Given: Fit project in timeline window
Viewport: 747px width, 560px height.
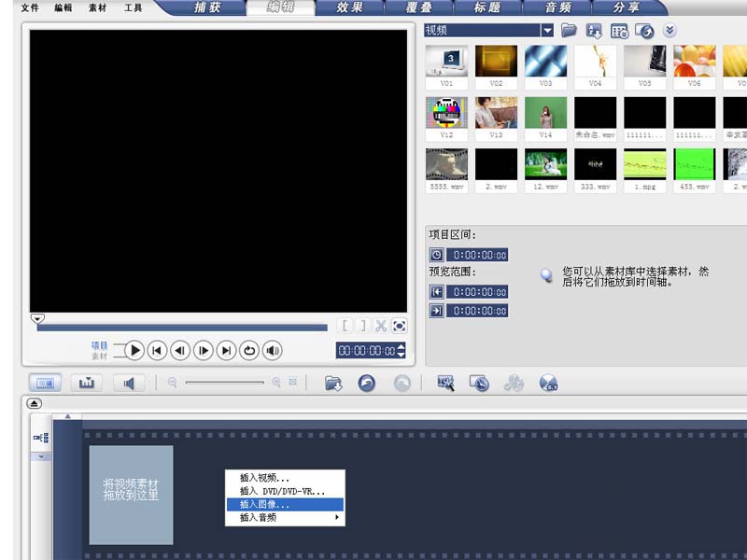Looking at the screenshot, I should pyautogui.click(x=292, y=382).
